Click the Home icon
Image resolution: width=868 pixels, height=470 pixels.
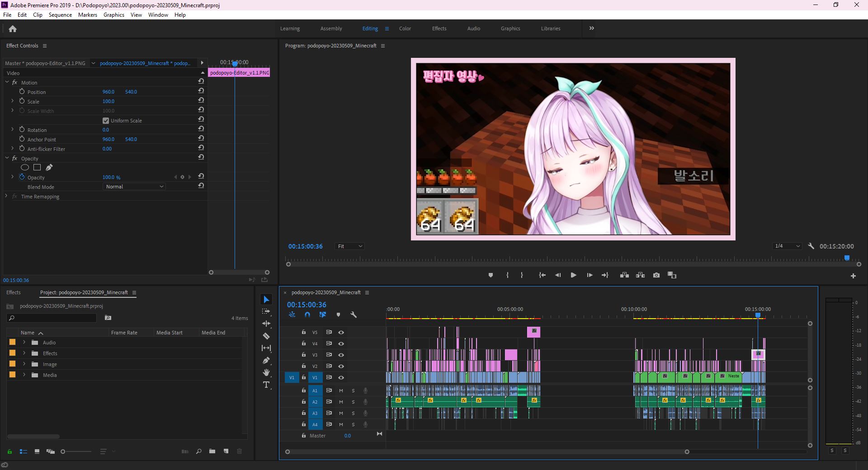(13, 28)
